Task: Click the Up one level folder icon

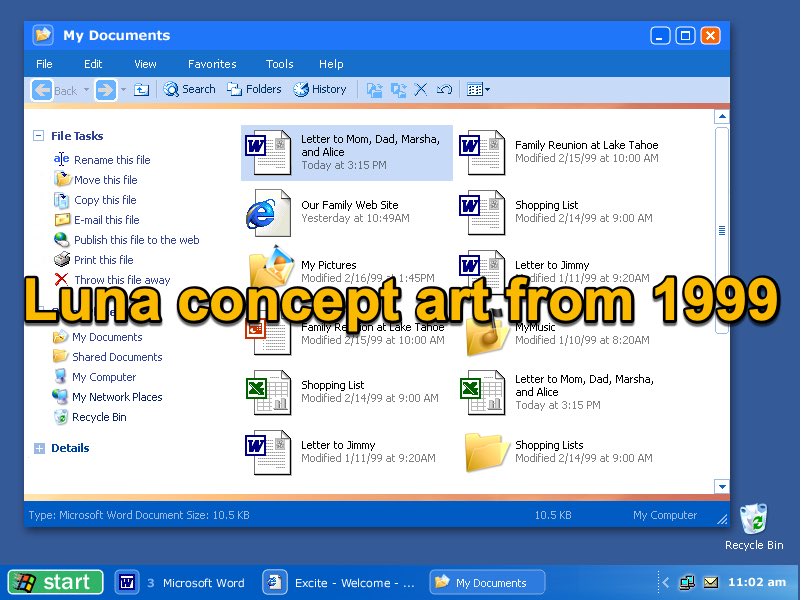Action: [142, 89]
